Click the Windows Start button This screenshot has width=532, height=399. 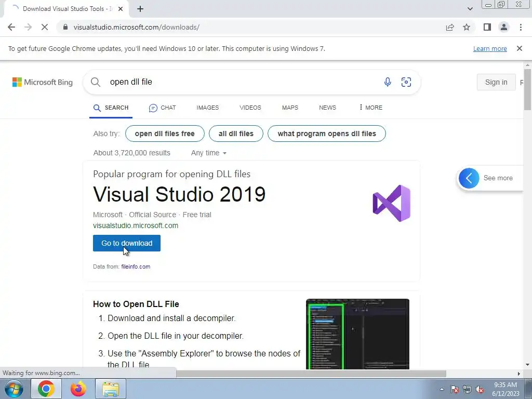click(x=14, y=389)
